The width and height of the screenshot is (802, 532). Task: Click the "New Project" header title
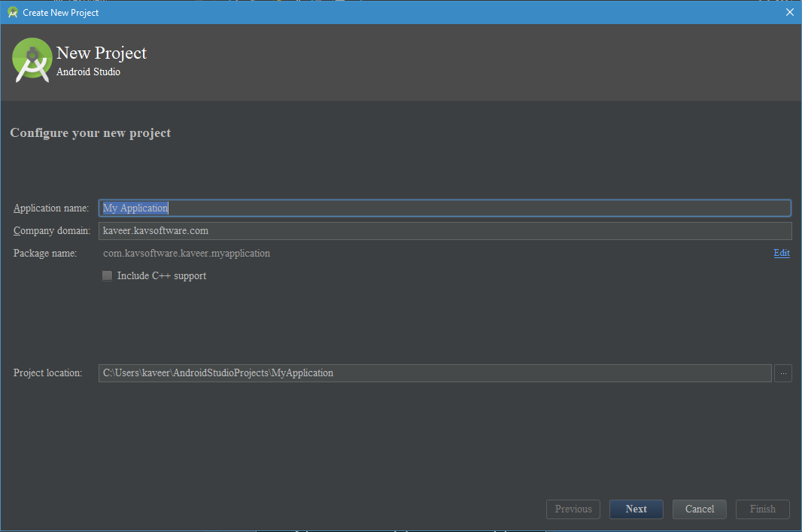(102, 53)
